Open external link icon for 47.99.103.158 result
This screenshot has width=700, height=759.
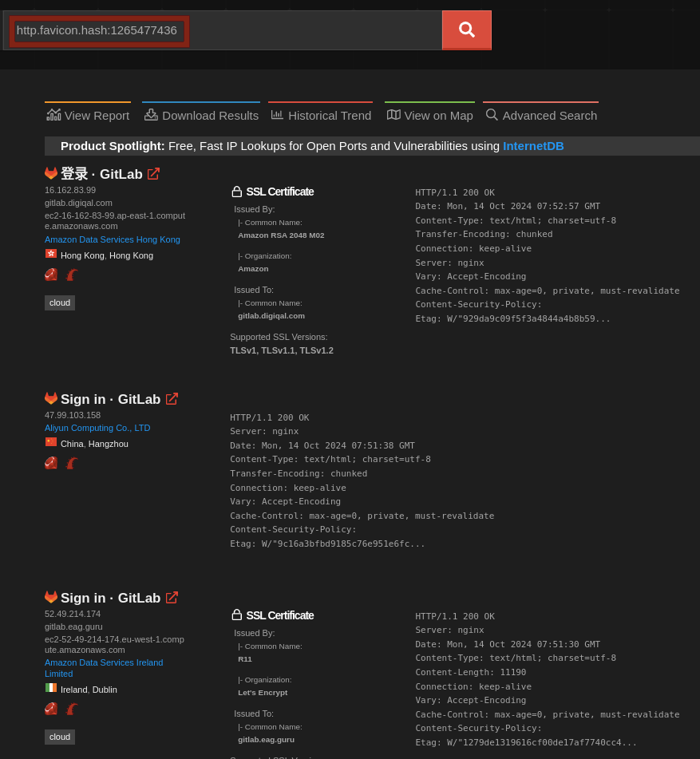172,399
